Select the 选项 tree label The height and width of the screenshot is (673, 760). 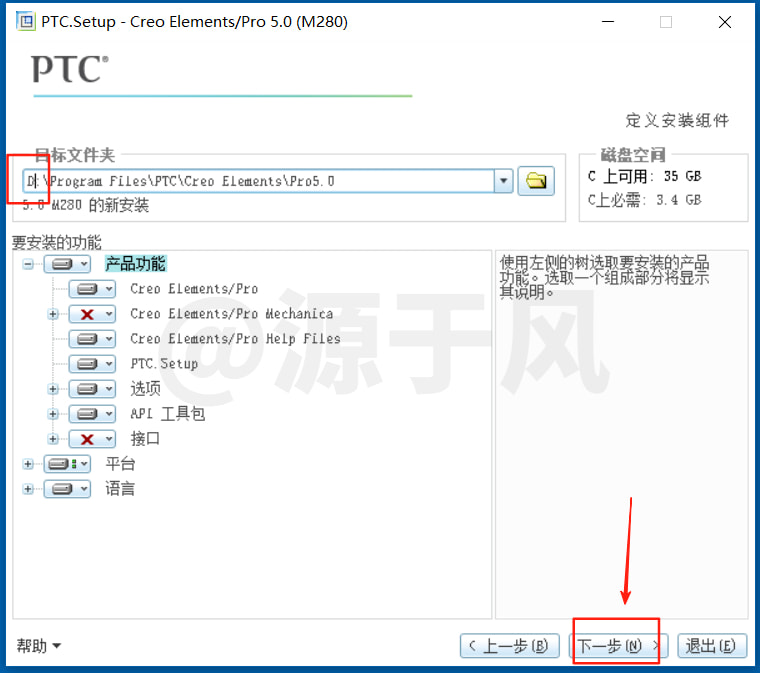pos(145,389)
